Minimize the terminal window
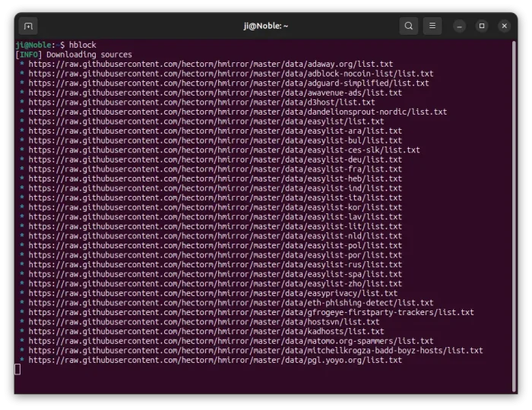Viewport: 532px width, 410px height. coord(459,26)
